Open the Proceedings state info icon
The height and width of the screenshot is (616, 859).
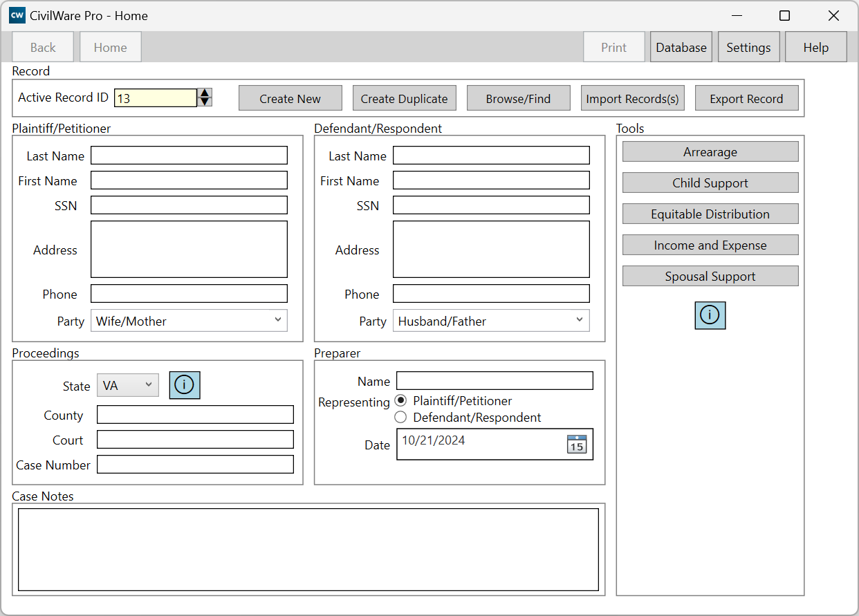(185, 386)
